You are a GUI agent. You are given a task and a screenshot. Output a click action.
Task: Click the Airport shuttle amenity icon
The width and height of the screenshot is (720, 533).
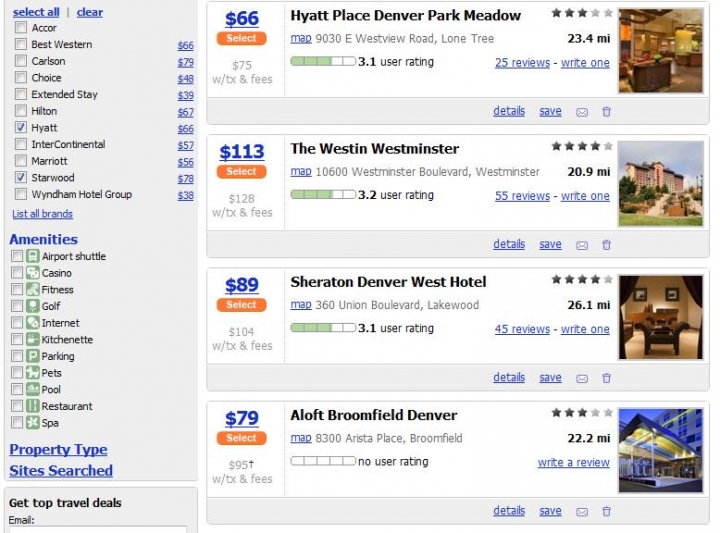point(33,256)
